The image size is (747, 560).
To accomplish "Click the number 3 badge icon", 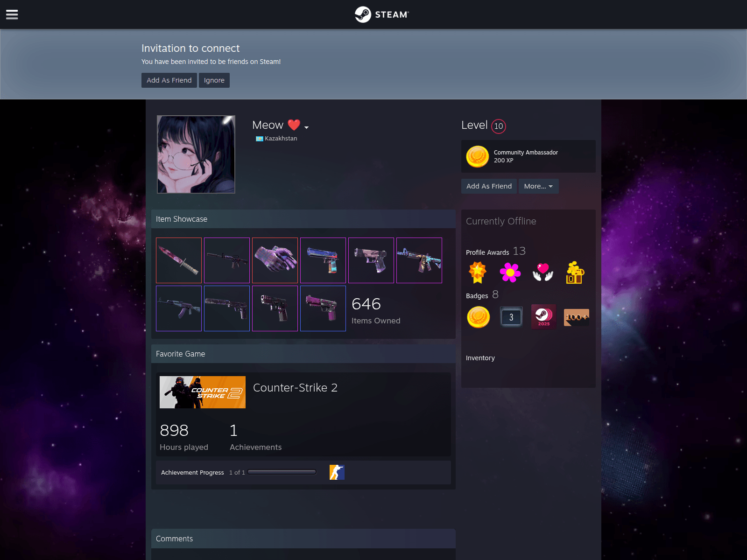I will (x=511, y=317).
